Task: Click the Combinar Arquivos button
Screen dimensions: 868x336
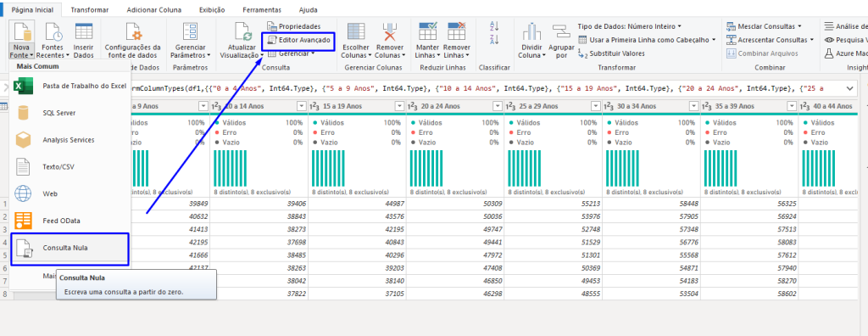Action: (x=762, y=53)
